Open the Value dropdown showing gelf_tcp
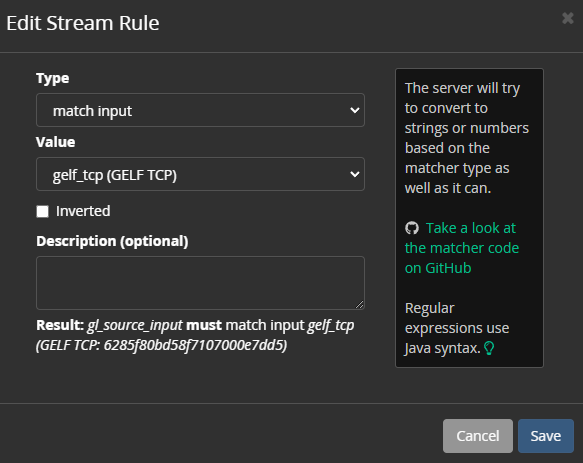583x463 pixels. coord(200,174)
